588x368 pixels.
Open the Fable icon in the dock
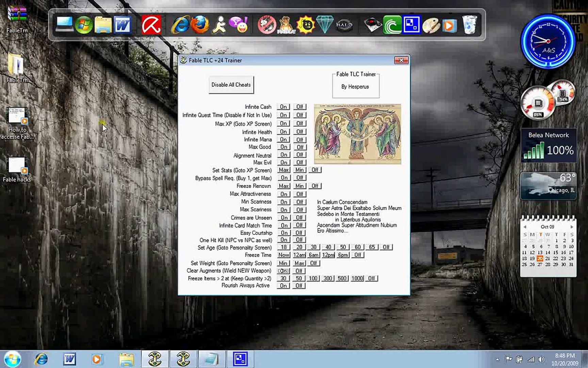pyautogui.click(x=286, y=25)
